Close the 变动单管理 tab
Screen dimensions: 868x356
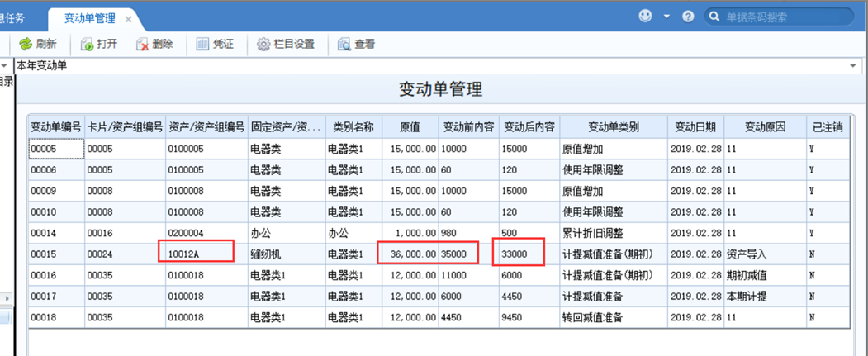click(128, 19)
